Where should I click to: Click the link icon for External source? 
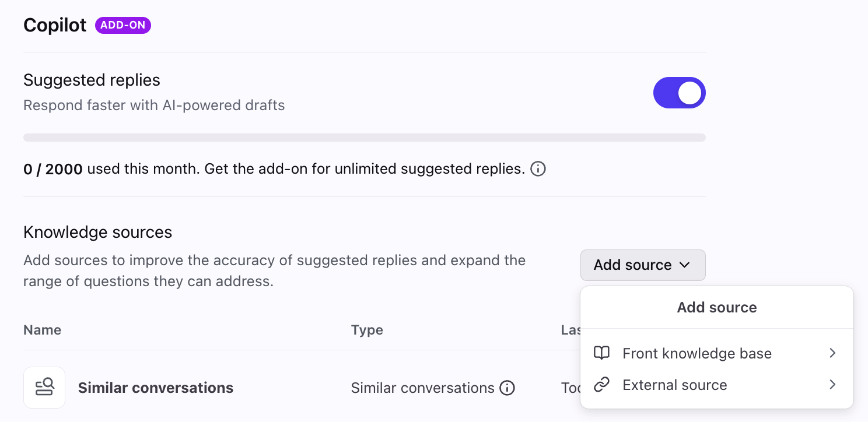[601, 385]
